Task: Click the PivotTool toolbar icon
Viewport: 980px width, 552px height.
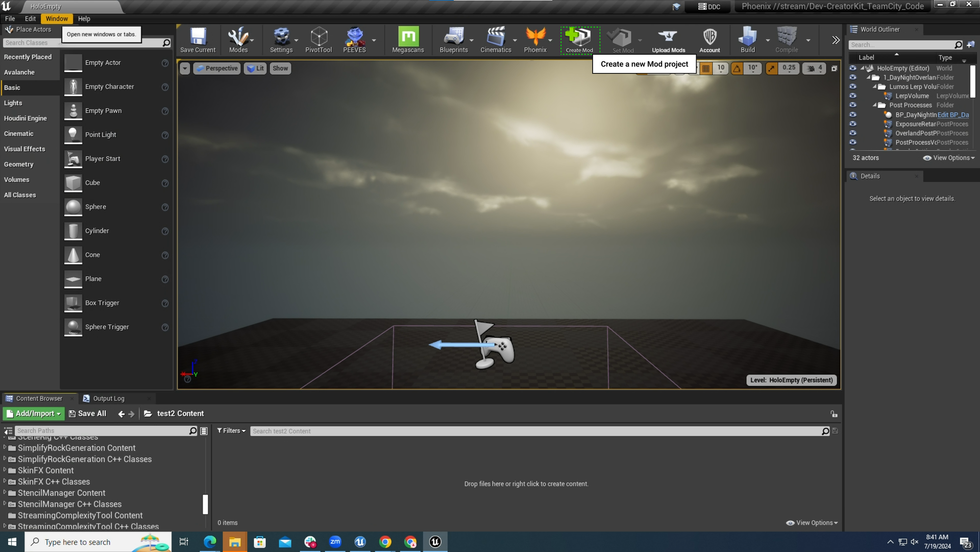Action: tap(318, 40)
